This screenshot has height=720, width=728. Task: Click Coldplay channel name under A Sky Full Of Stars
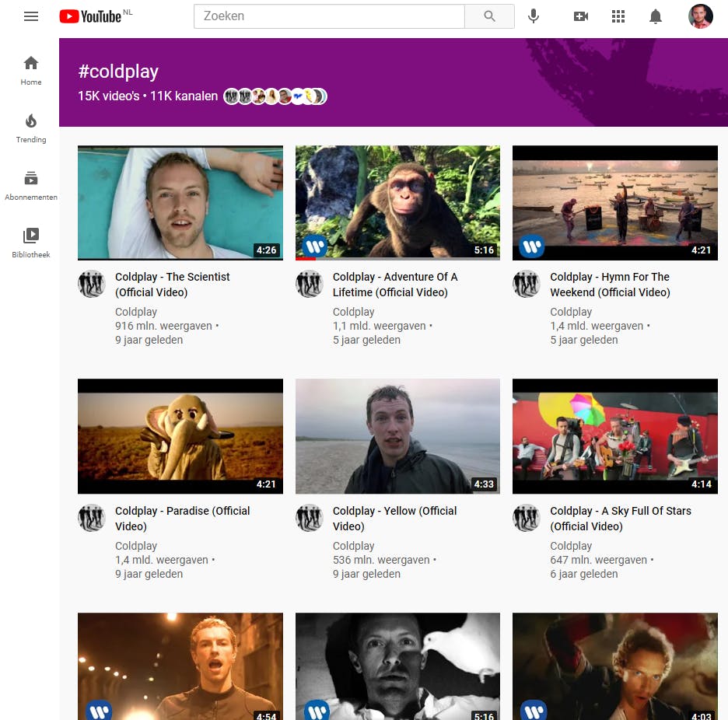[571, 546]
